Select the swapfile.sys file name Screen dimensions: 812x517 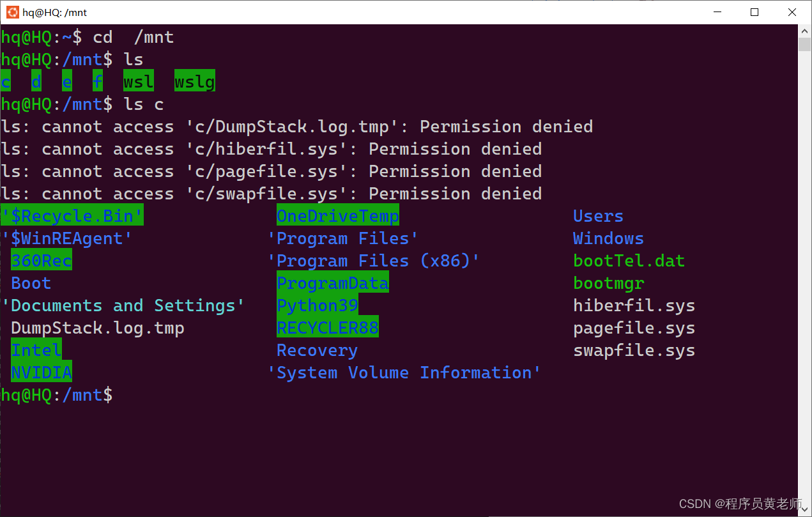click(633, 350)
